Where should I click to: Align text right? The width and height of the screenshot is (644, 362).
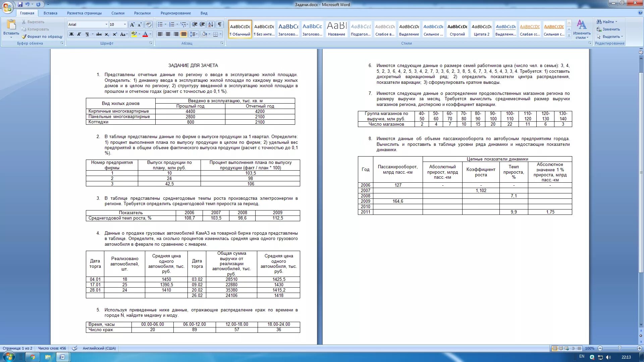click(x=176, y=34)
